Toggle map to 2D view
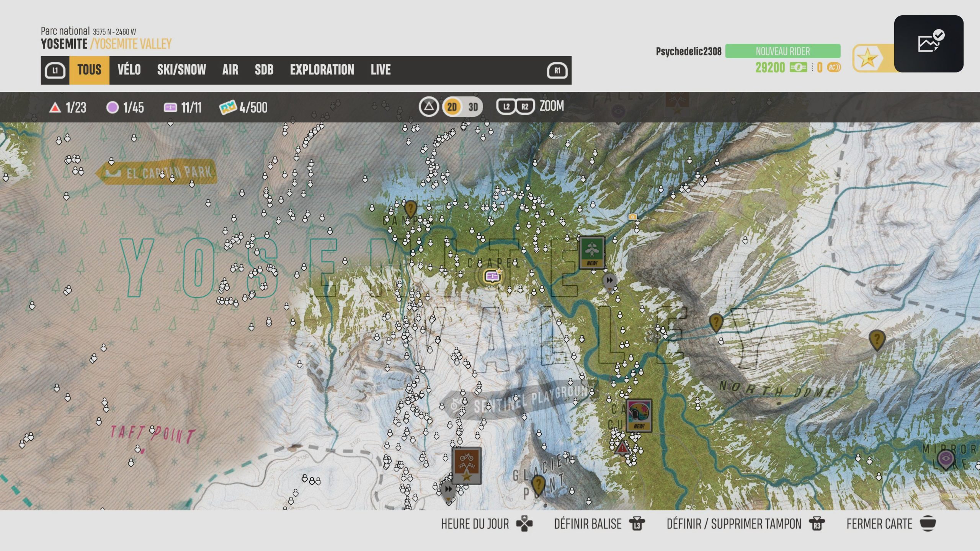The image size is (980, 551). tap(452, 107)
